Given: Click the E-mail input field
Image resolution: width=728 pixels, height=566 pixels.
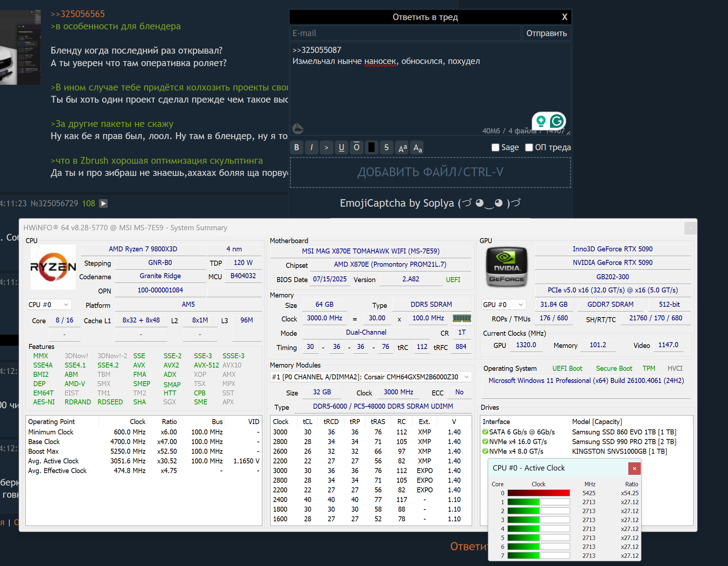Looking at the screenshot, I should pos(405,33).
